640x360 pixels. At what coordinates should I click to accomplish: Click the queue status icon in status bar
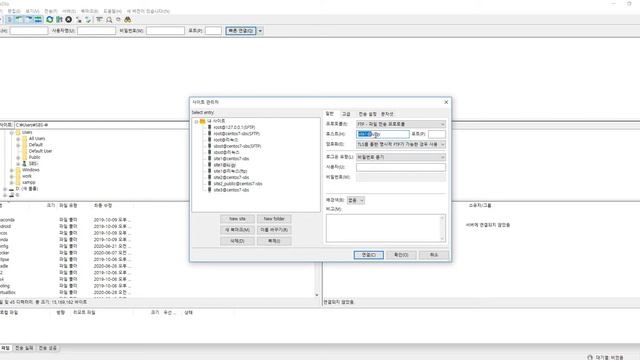tap(590, 357)
